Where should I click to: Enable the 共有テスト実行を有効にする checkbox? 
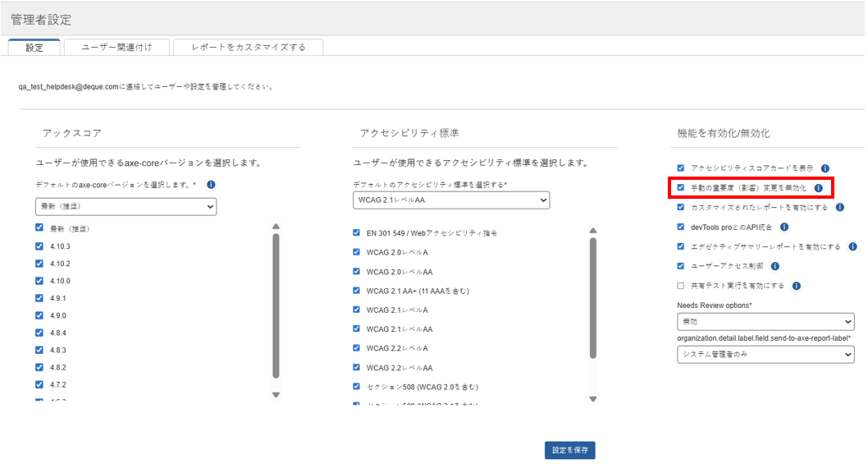tap(680, 286)
